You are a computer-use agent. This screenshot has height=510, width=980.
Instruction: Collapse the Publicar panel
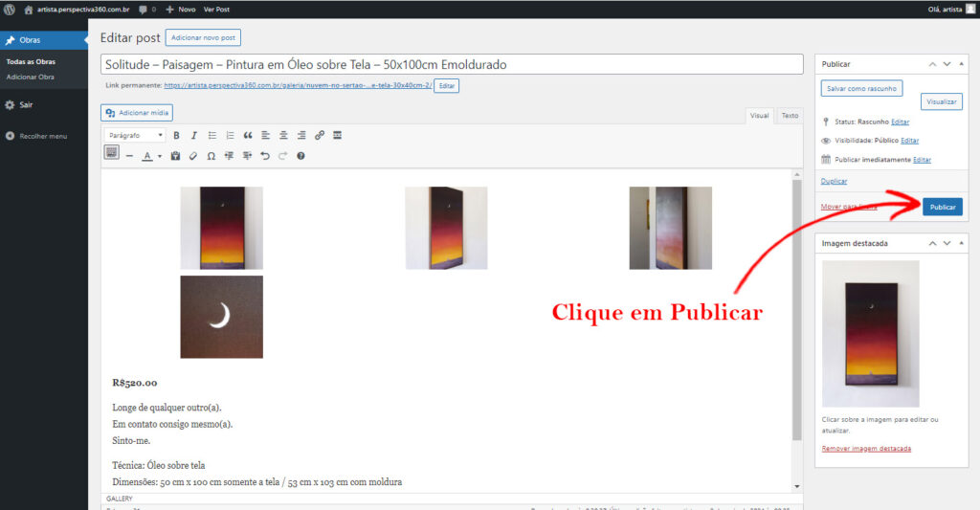click(x=961, y=64)
